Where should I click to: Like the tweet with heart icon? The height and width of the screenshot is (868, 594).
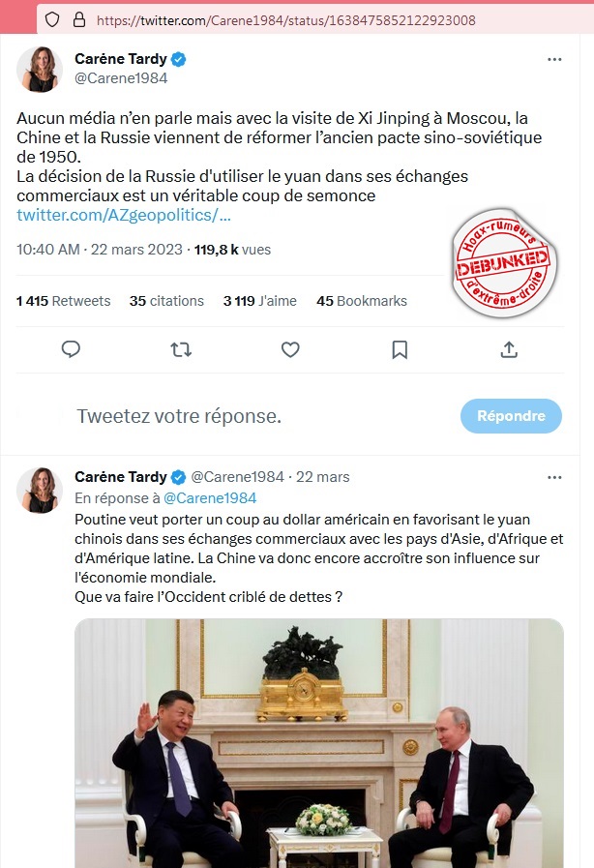pos(290,349)
